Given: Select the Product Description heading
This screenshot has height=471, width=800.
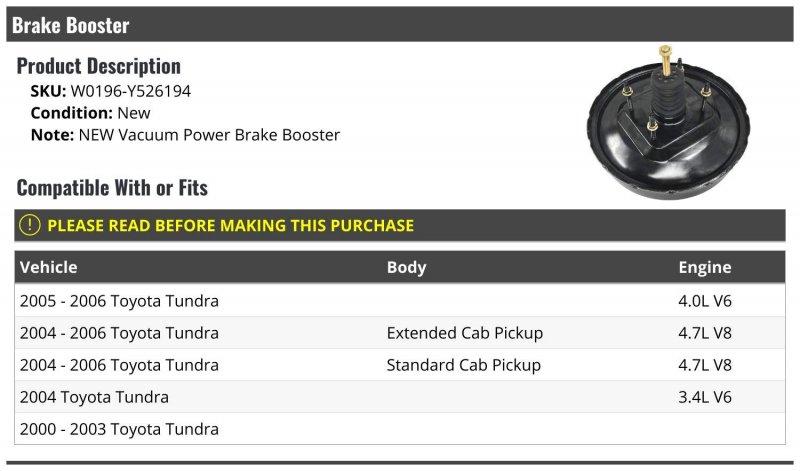Looking at the screenshot, I should point(99,66).
